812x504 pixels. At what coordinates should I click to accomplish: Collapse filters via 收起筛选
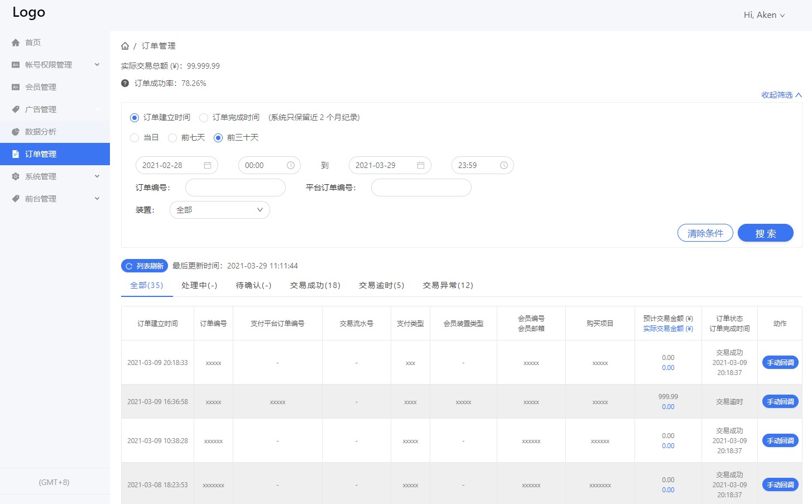click(x=781, y=95)
